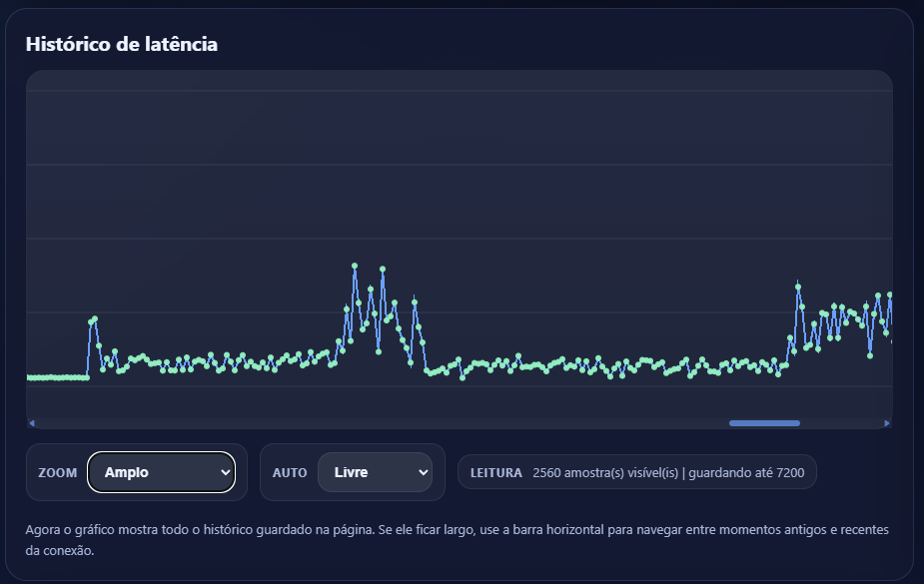Click the ZOOM label beside the Amplo selector
The image size is (924, 584).
tap(57, 473)
